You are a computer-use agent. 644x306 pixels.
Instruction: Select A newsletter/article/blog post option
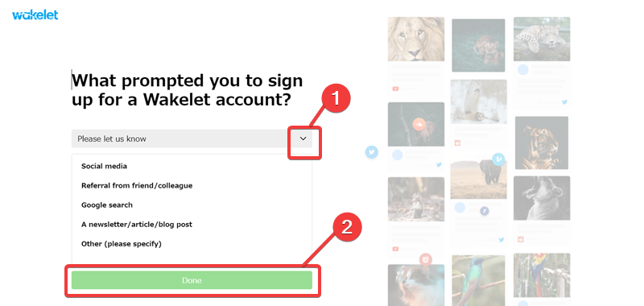pos(136,224)
